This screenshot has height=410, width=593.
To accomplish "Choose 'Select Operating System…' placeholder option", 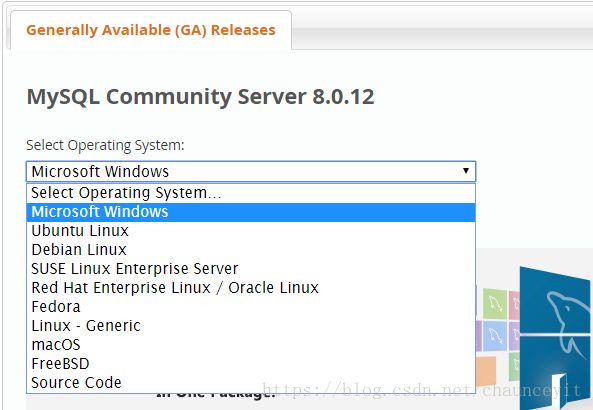I will [x=251, y=193].
